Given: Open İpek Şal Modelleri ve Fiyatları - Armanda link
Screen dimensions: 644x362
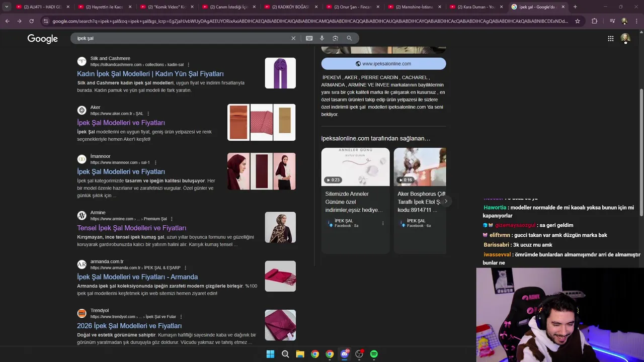Looking at the screenshot, I should pyautogui.click(x=137, y=277).
